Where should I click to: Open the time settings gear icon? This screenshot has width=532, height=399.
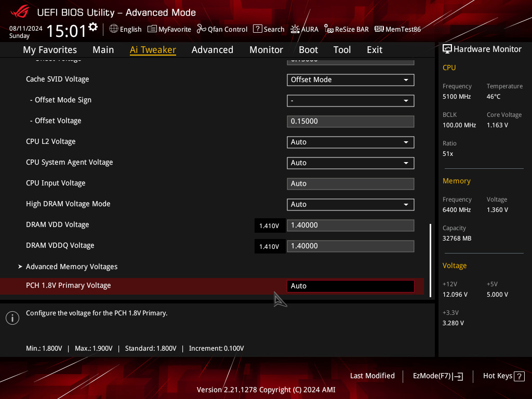point(93,27)
